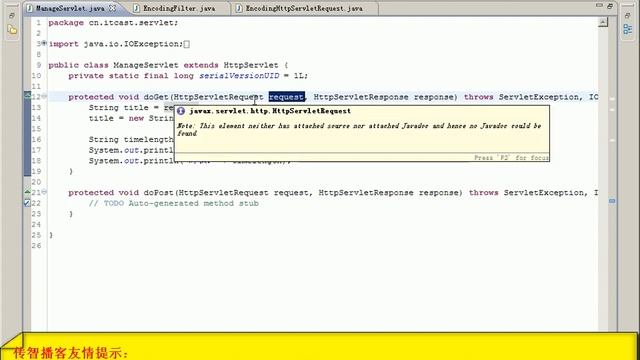Screen dimensions: 640x360
Task: Collapse the doPost method on line 21
Action: [x=44, y=192]
